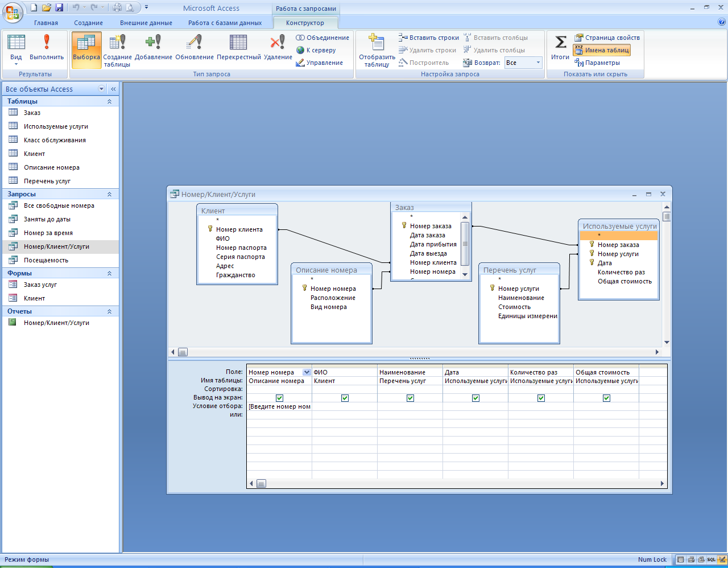This screenshot has height=568, width=728.
Task: Open field dropdown for Номер номера cell
Action: [x=307, y=372]
